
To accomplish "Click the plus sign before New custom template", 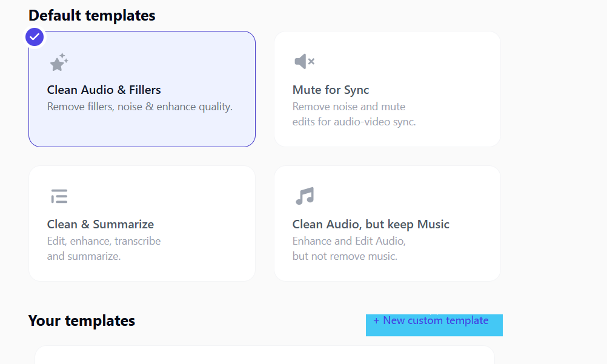I will (x=376, y=320).
